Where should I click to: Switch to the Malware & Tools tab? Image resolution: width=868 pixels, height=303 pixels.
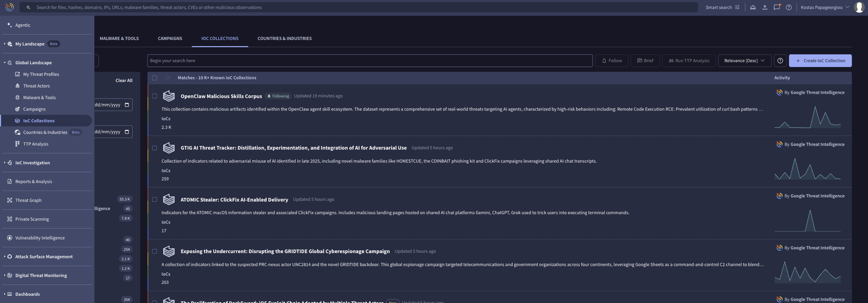(119, 39)
